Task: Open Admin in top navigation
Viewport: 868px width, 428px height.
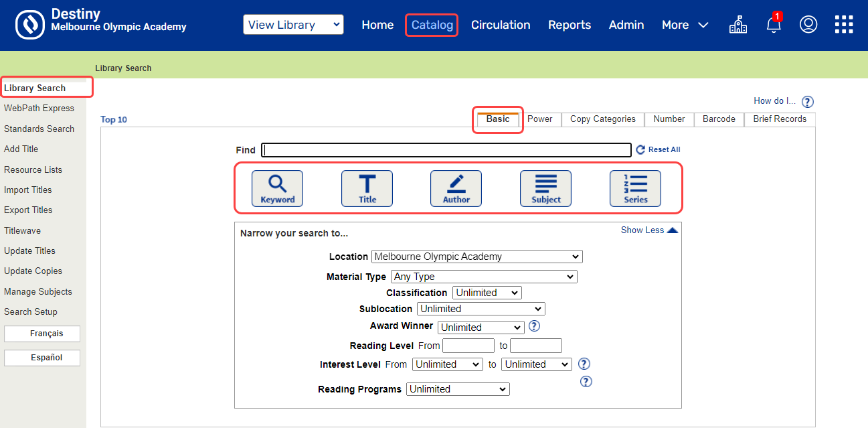Action: point(626,25)
